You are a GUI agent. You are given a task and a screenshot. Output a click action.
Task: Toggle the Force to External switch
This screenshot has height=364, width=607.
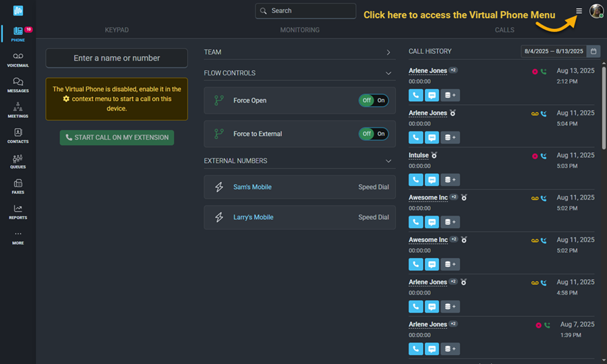tap(373, 134)
